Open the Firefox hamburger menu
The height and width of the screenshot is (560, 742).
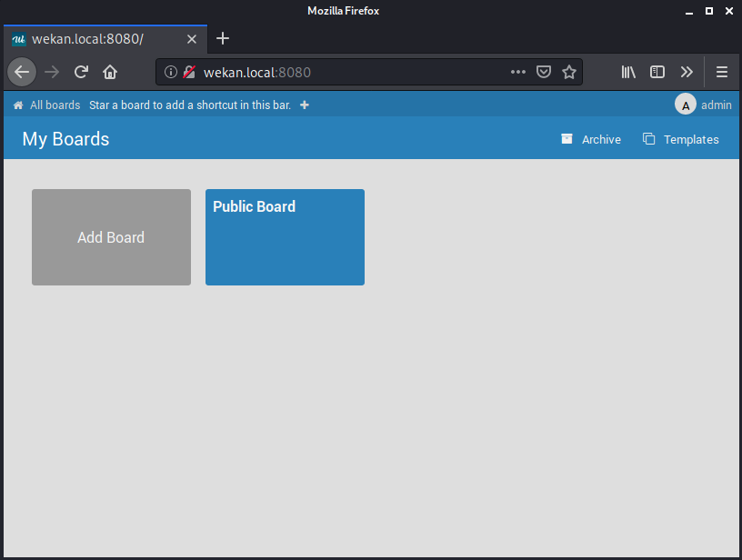coord(721,72)
